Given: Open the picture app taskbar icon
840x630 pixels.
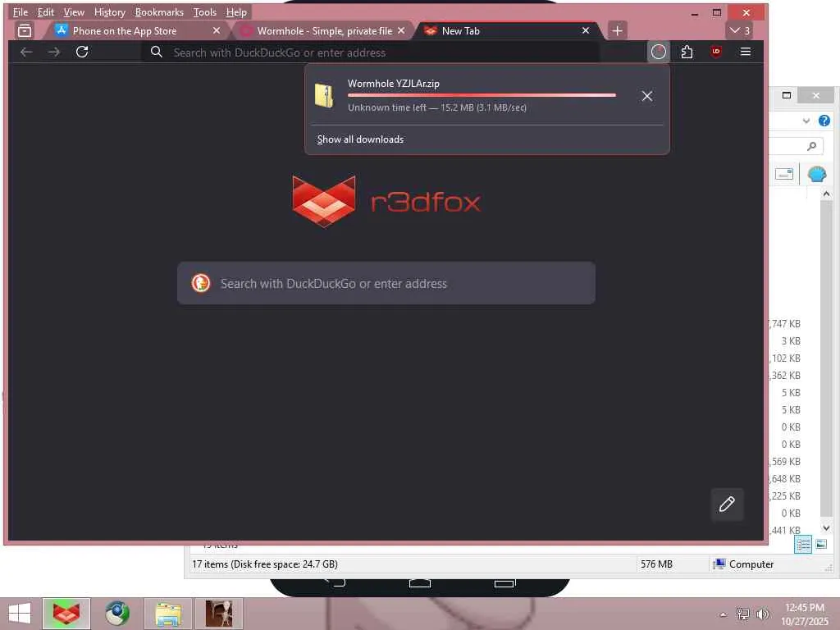Looking at the screenshot, I should 218,614.
